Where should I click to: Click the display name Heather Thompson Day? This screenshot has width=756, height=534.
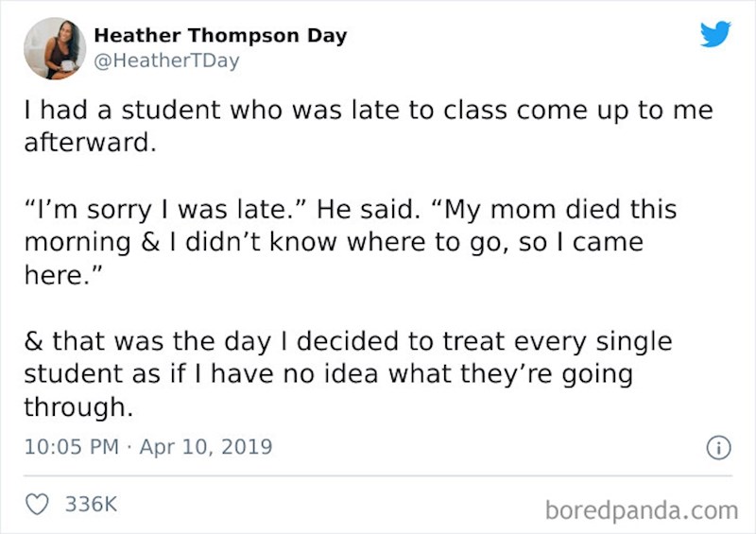coord(220,36)
